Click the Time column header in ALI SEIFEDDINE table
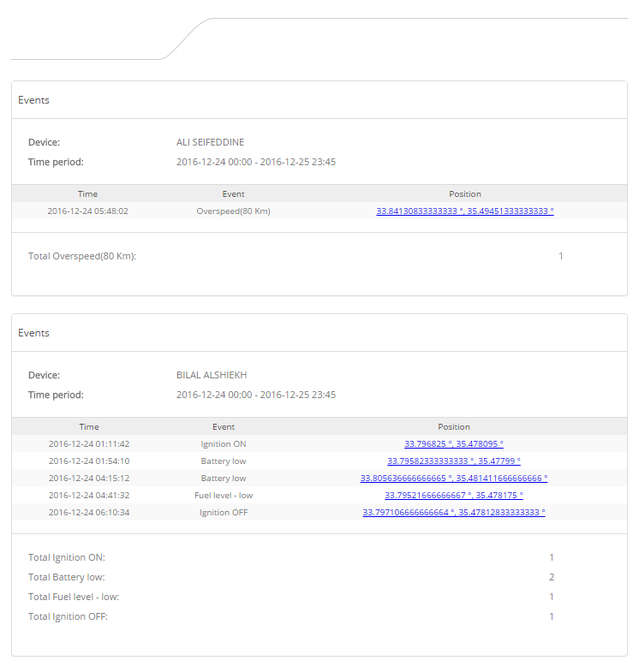Viewport: 639px width, 672px height. 88,193
